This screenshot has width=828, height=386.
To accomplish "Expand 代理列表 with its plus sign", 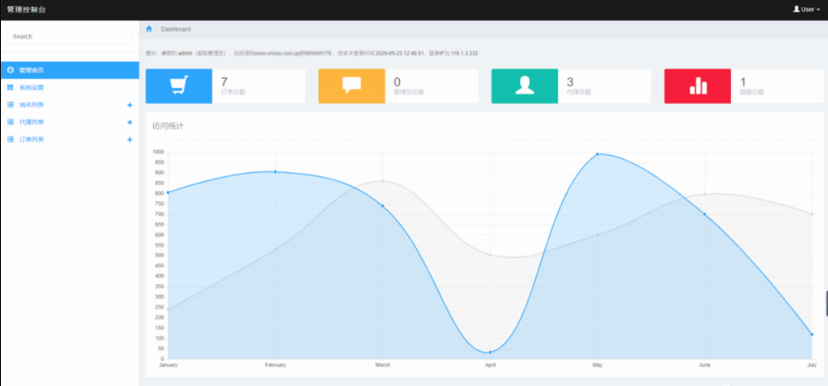I will 129,123.
